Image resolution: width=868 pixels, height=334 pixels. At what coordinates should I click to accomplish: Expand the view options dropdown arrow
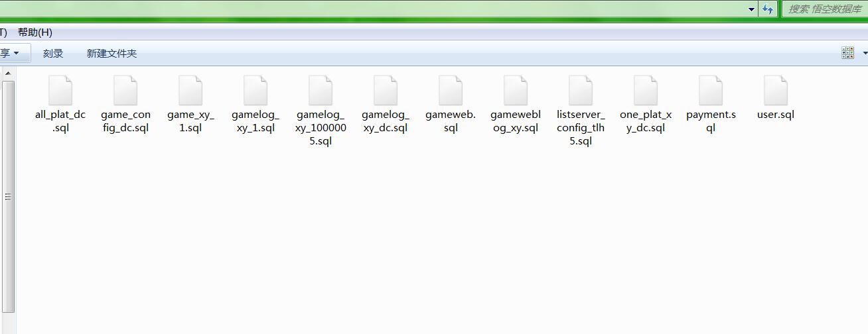[x=864, y=53]
